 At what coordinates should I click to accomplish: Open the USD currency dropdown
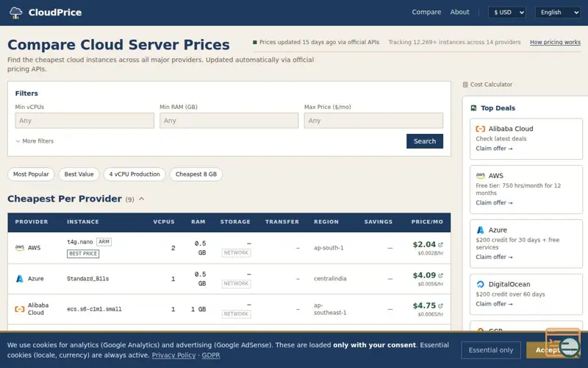pyautogui.click(x=507, y=13)
